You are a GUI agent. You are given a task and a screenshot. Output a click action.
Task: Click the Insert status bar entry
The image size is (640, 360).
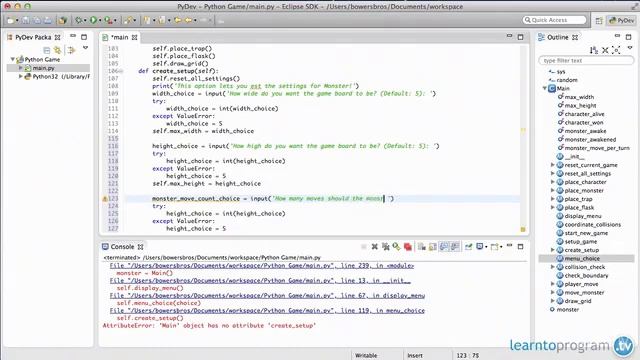coord(415,356)
